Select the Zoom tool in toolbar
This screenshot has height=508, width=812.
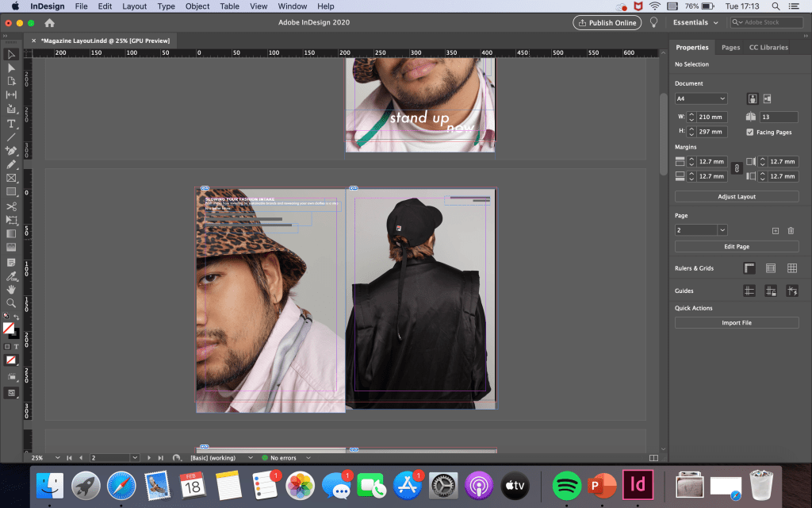[11, 303]
